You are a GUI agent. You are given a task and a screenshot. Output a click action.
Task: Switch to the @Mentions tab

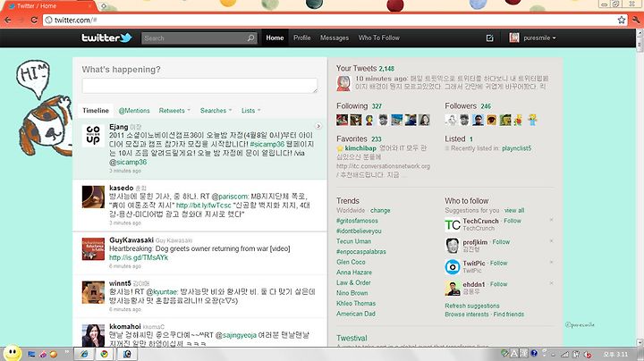click(134, 110)
